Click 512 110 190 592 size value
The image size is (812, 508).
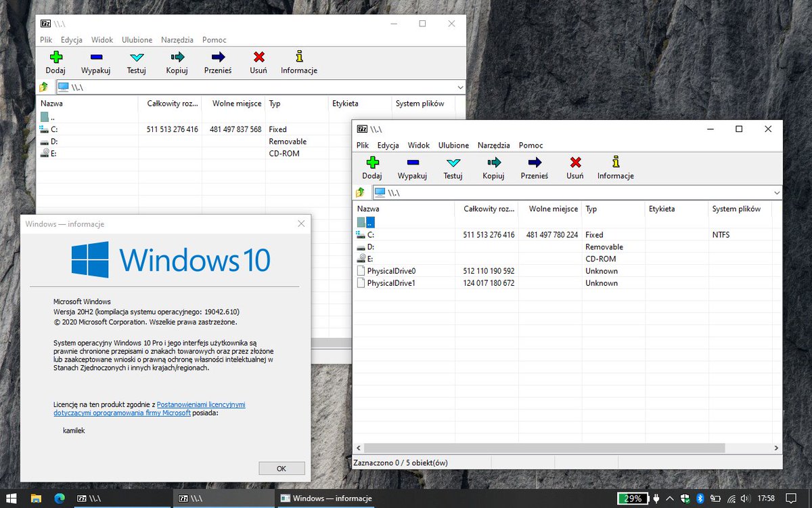tap(489, 271)
